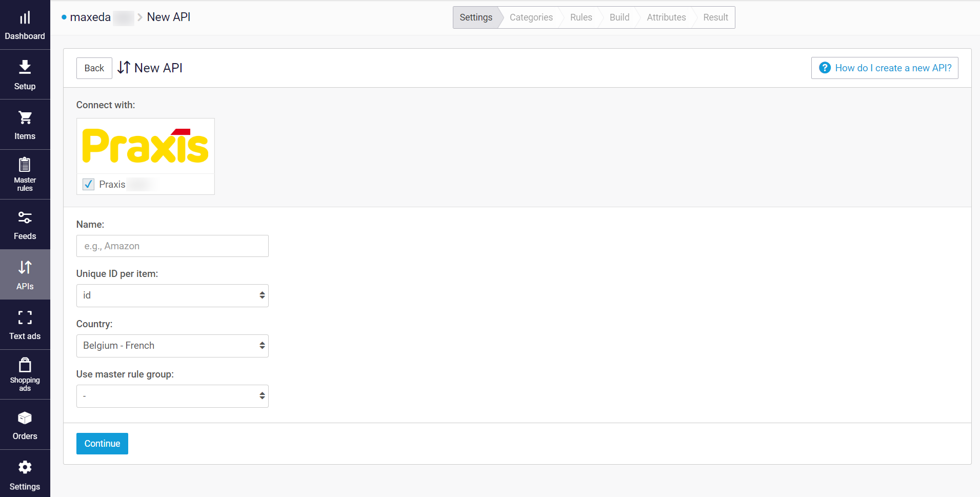Click the blue Continue button

click(x=102, y=444)
